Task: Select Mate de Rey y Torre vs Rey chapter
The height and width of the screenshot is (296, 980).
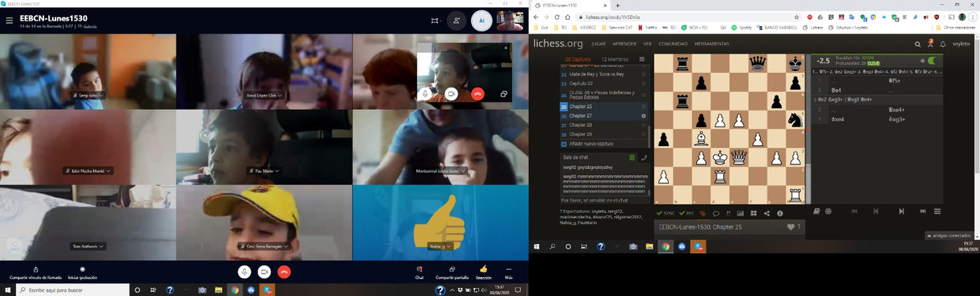Action: 604,74
